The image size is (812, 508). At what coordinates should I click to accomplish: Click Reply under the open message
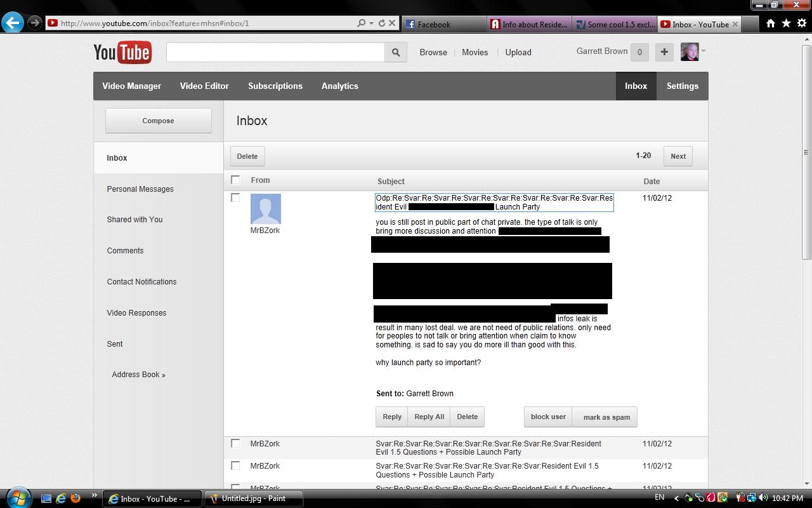click(392, 417)
